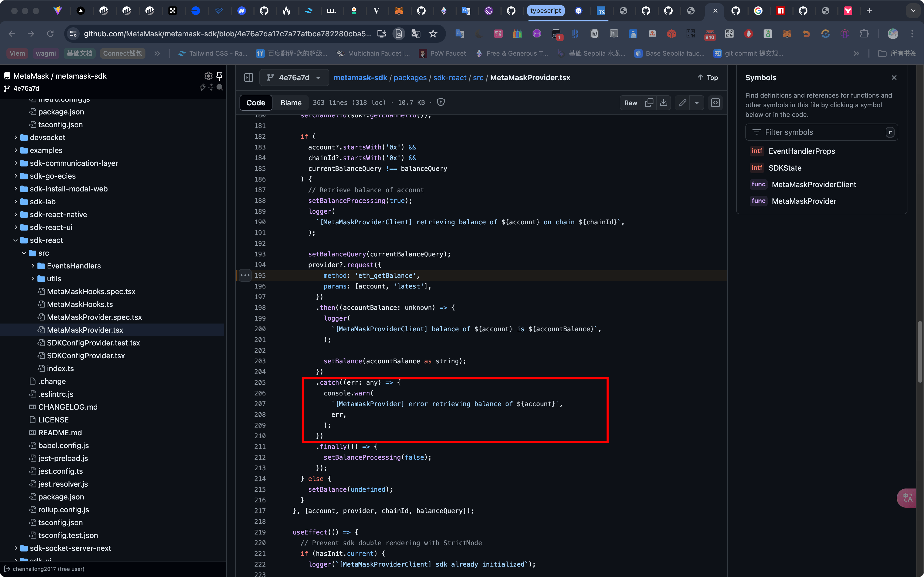Open new browser tab
Viewport: 924px width, 577px height.
(x=869, y=11)
